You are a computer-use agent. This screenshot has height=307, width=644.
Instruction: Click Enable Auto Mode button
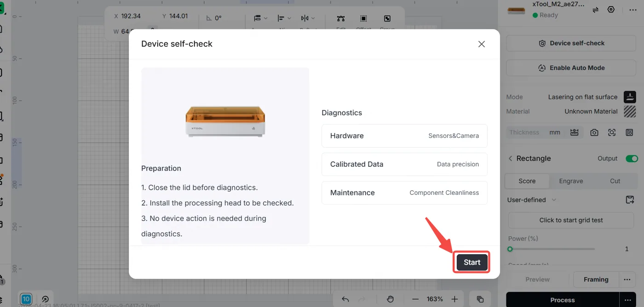click(x=571, y=68)
